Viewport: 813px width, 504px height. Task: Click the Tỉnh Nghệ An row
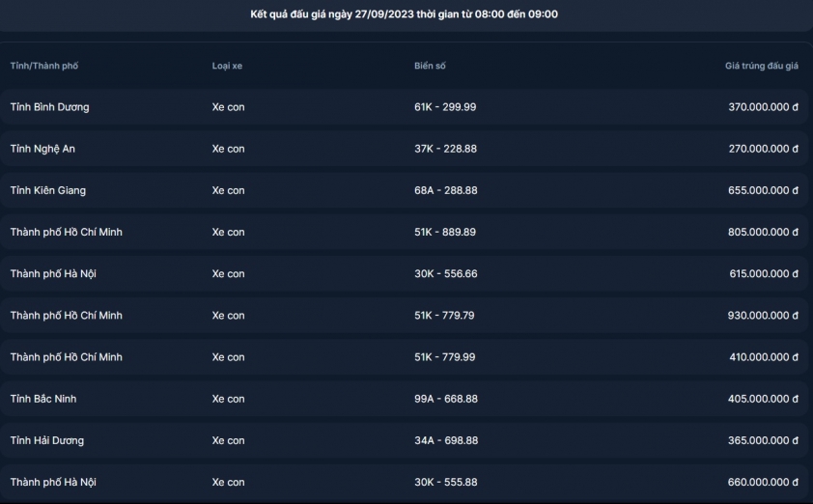coord(404,149)
